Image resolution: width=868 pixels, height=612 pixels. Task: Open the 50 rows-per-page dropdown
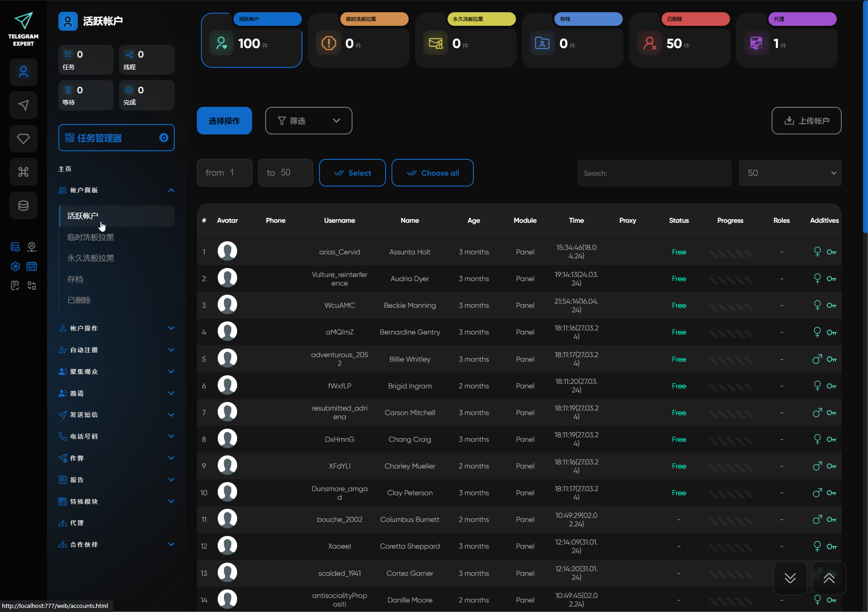pyautogui.click(x=790, y=173)
